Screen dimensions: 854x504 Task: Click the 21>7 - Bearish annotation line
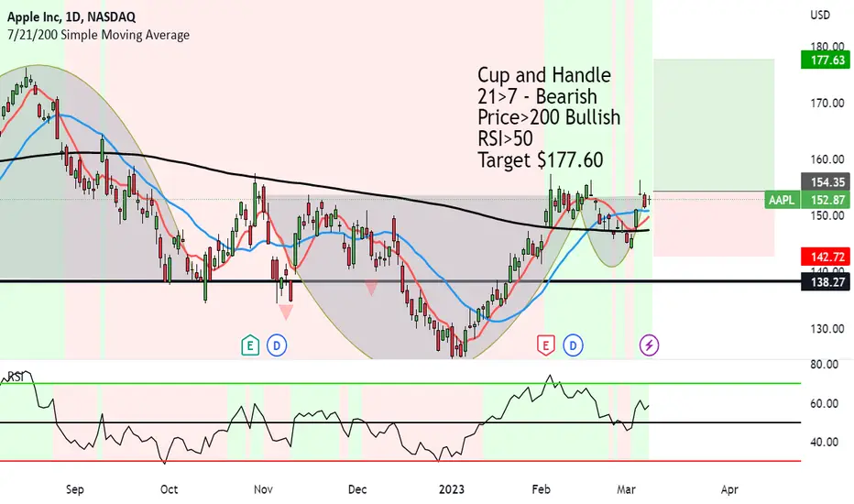click(537, 96)
